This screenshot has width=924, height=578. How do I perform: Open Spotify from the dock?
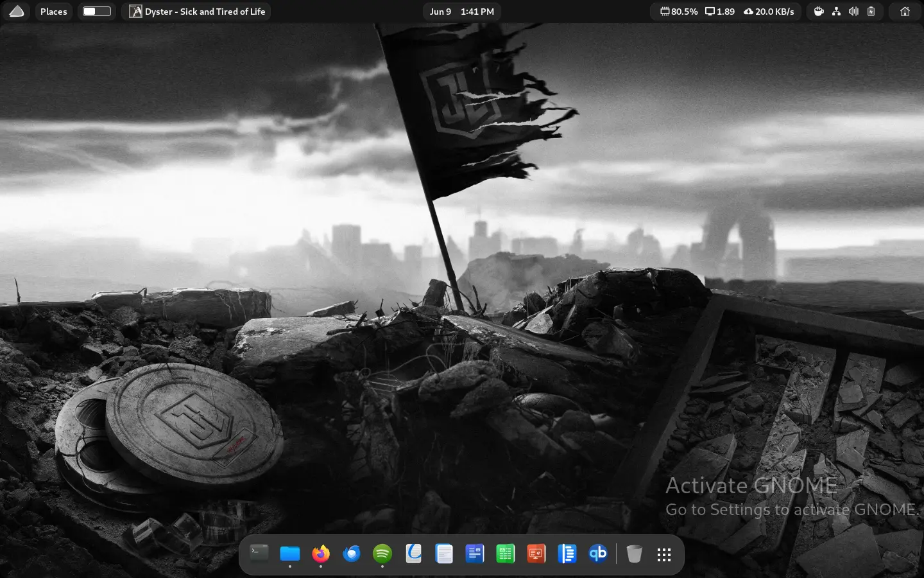pos(382,554)
